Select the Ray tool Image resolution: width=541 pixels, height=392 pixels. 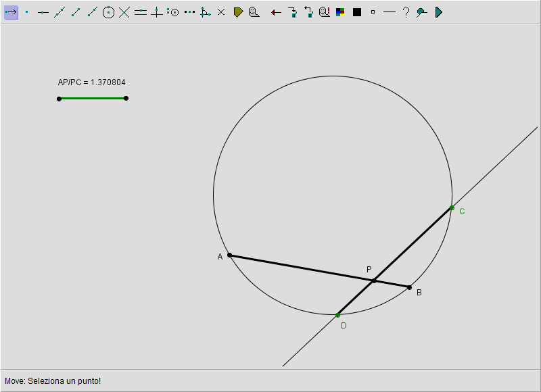92,12
